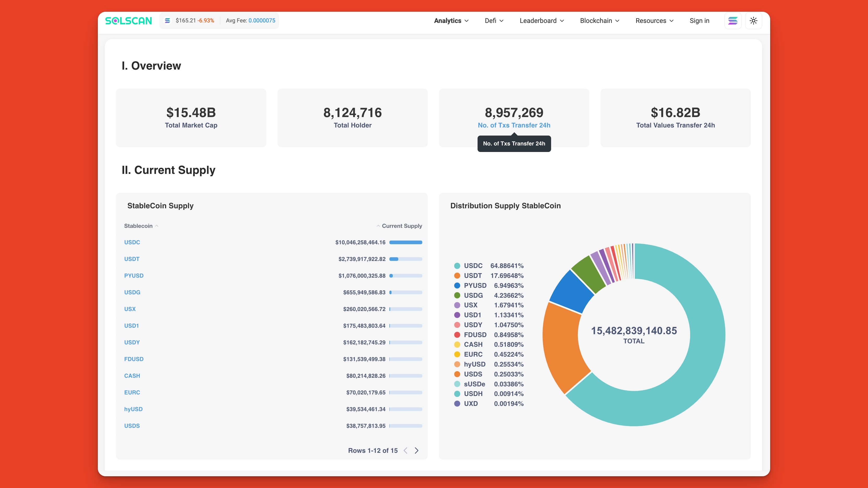Click the Sign in button

[x=700, y=21]
